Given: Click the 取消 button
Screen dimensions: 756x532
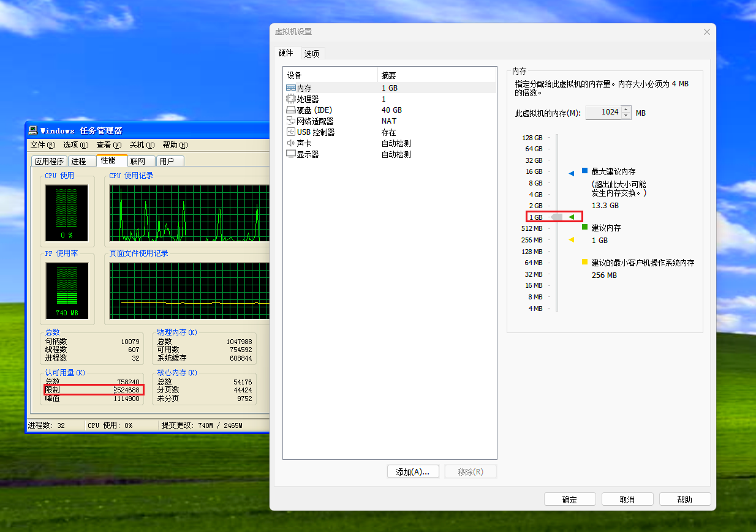Looking at the screenshot, I should [627, 500].
